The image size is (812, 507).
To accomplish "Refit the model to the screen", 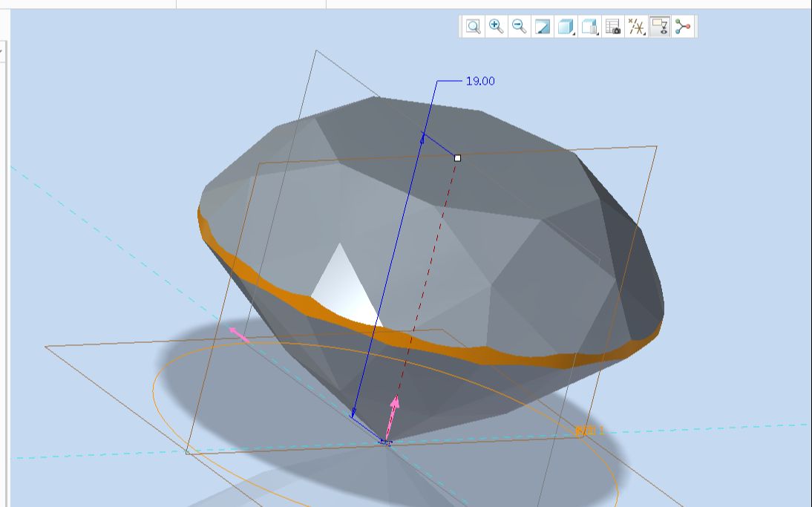I will 472,25.
